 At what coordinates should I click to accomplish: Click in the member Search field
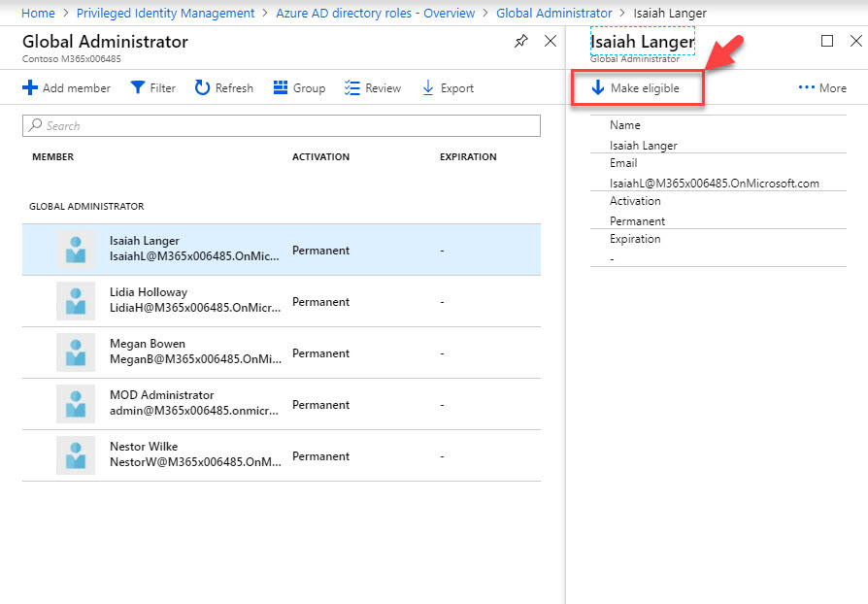point(282,126)
